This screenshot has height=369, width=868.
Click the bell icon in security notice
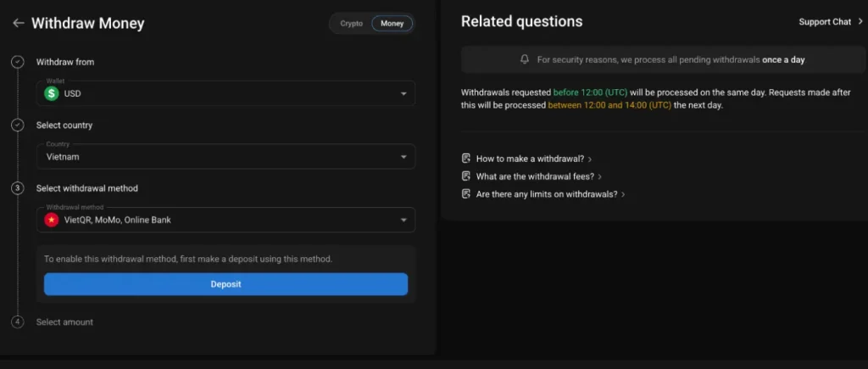point(525,59)
